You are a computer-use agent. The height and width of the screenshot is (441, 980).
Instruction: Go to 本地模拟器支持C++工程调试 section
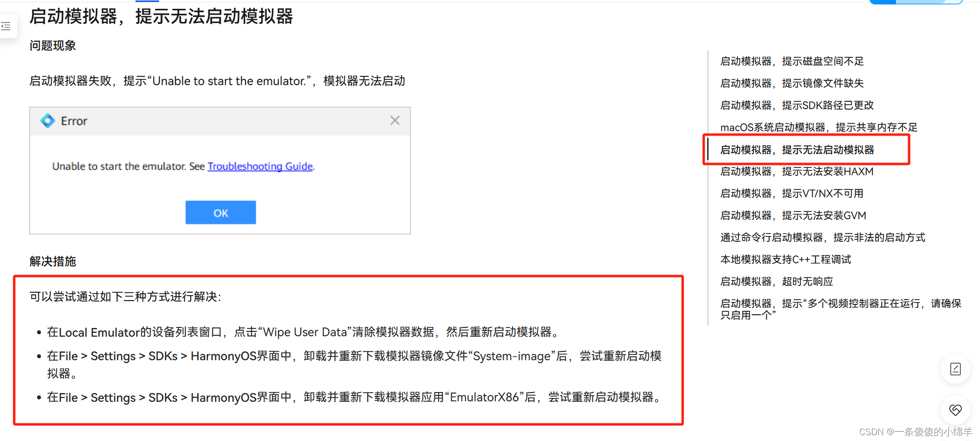[786, 259]
